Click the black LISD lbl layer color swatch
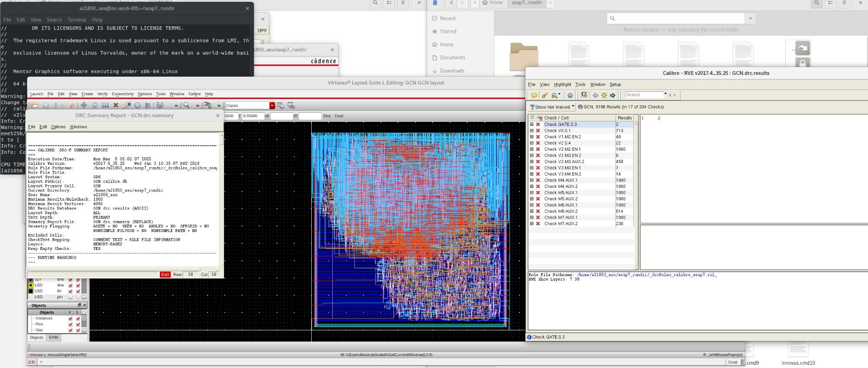Image resolution: width=868 pixels, height=368 pixels. click(31, 291)
